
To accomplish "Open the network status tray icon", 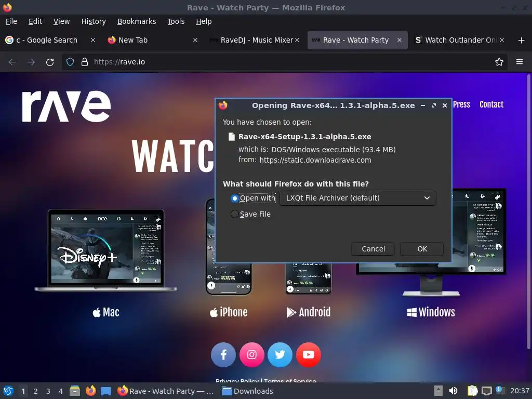I will point(487,391).
